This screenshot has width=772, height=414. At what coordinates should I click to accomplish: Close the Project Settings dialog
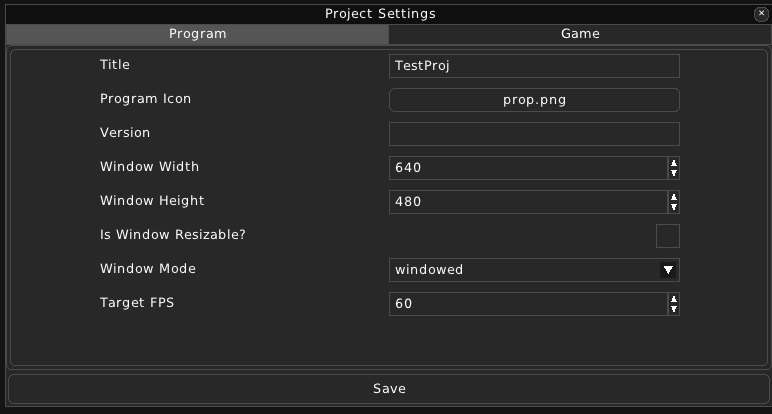761,14
